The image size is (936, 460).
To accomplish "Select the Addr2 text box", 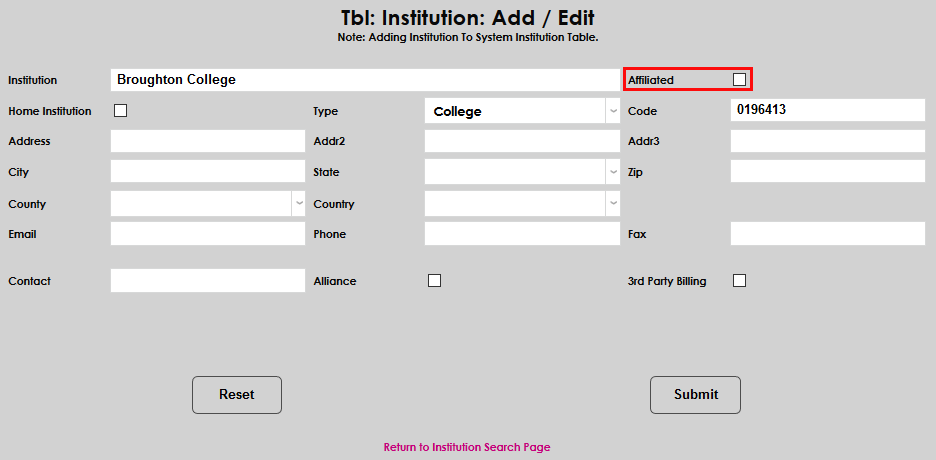I will coord(522,141).
